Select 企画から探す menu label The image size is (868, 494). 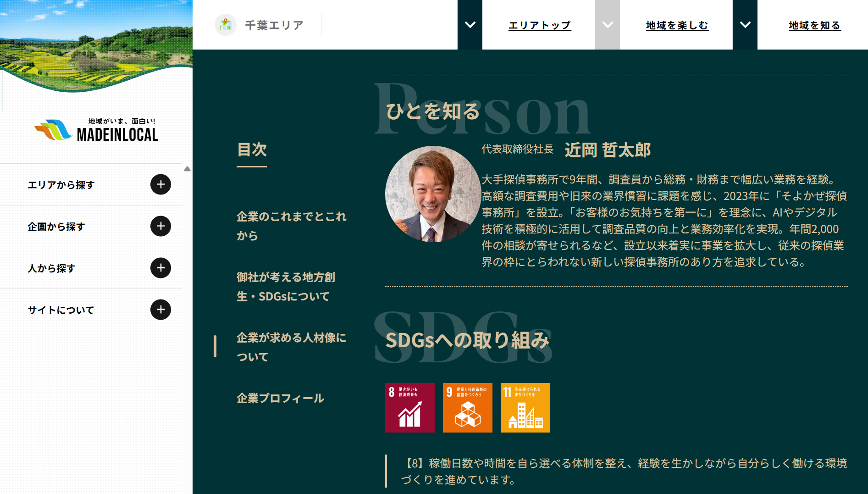[56, 226]
